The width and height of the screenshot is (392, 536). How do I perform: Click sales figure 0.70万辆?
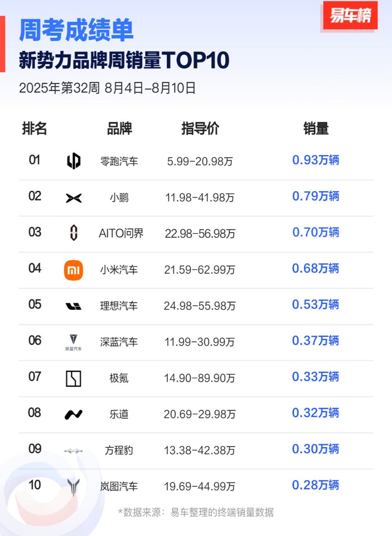click(x=316, y=232)
